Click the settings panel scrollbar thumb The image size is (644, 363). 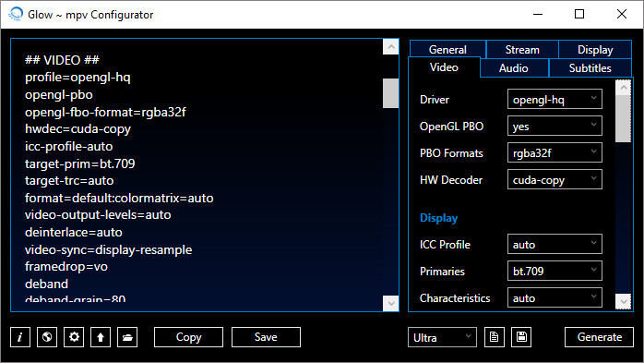pyautogui.click(x=624, y=119)
